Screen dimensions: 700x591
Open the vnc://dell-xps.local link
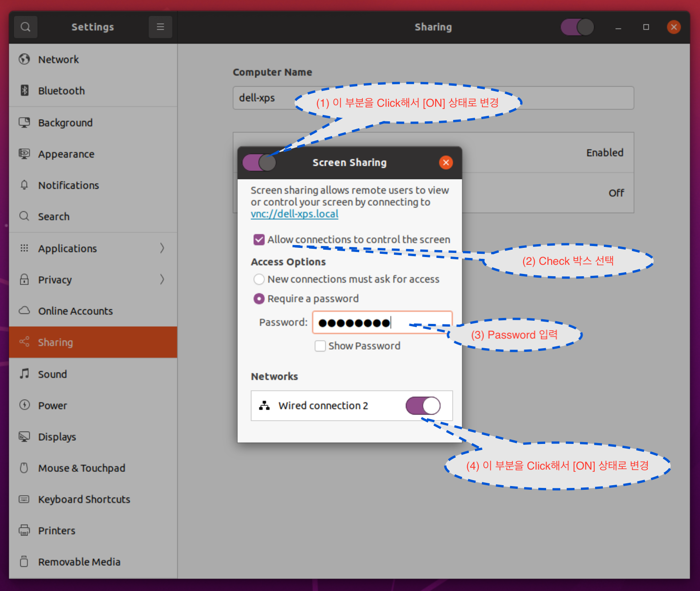(295, 214)
